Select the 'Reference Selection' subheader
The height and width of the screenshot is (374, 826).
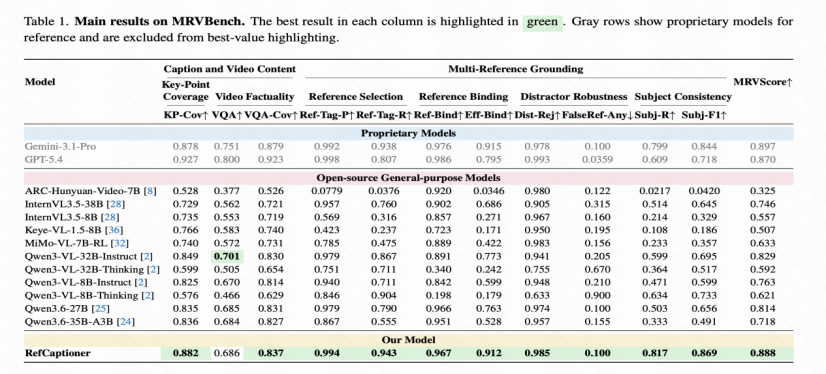pos(356,97)
